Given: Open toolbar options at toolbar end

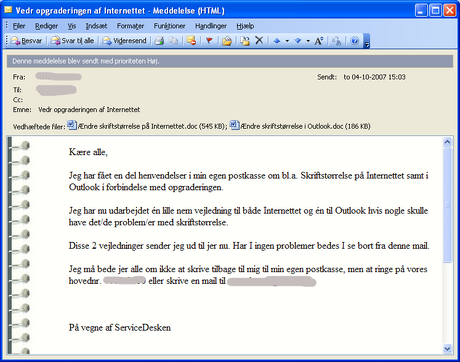Looking at the screenshot, I should [x=366, y=41].
